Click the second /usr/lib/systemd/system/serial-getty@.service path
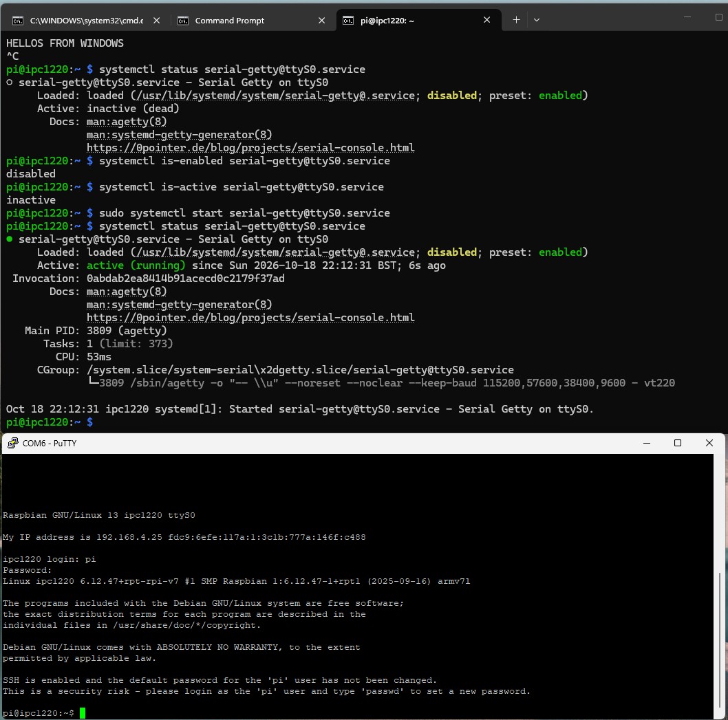 click(275, 252)
